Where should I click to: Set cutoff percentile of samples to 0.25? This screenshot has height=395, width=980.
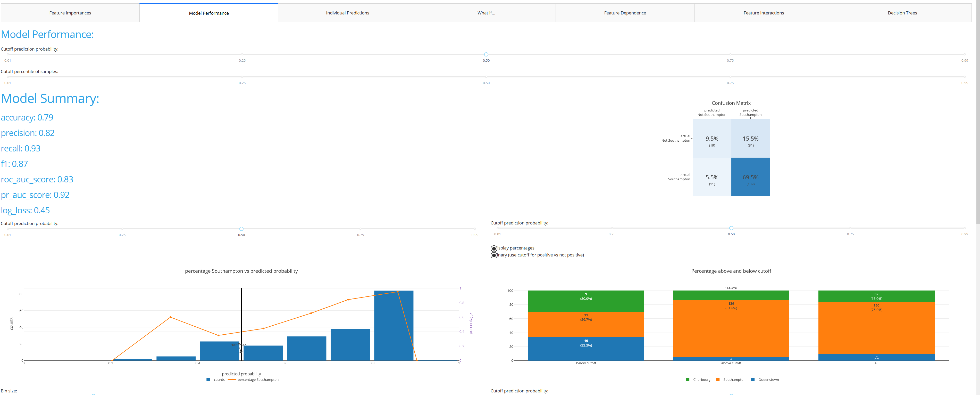(242, 77)
